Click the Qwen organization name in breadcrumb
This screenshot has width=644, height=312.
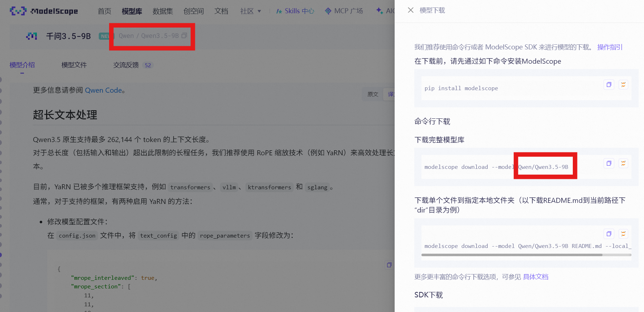(x=126, y=36)
